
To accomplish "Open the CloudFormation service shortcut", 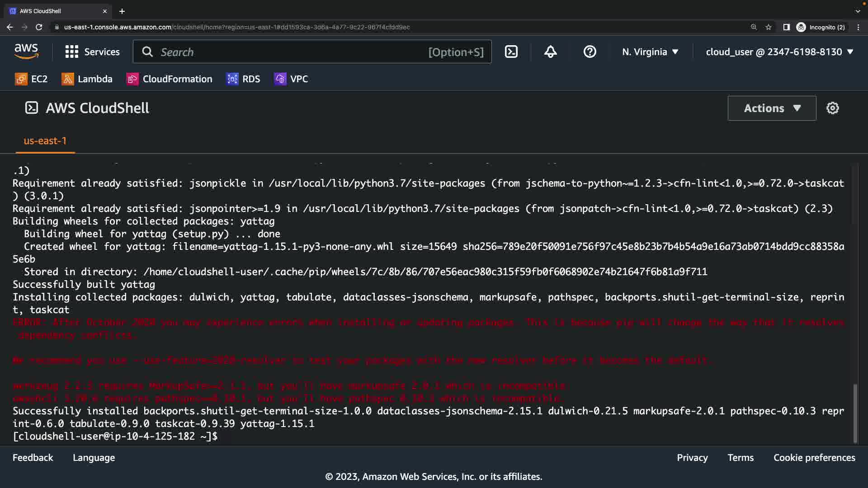I will pos(170,79).
